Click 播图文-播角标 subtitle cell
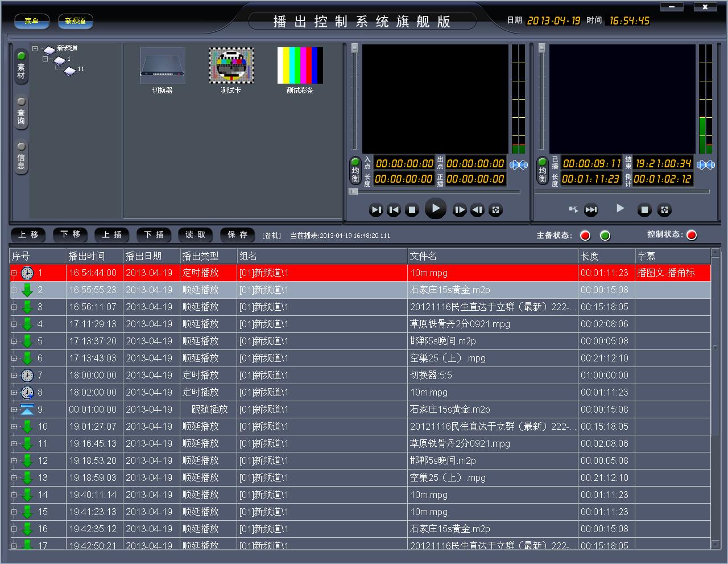Viewport: 728px width, 564px height. click(x=673, y=273)
